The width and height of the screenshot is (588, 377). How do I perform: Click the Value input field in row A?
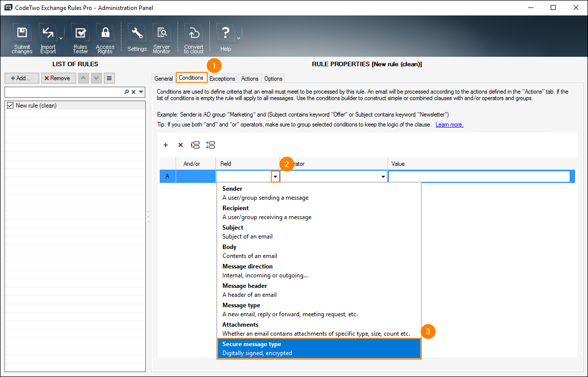(479, 176)
